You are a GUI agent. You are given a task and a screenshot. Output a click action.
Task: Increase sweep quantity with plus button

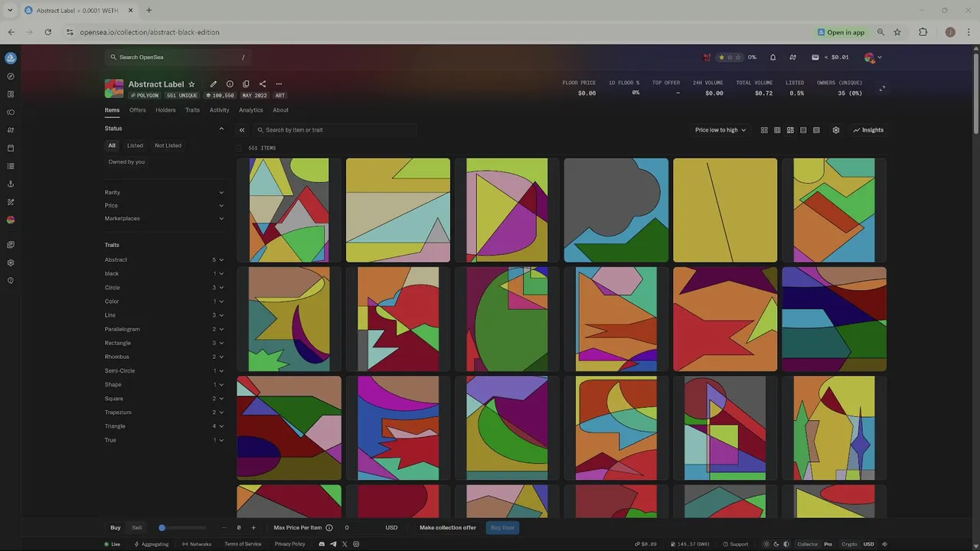[253, 527]
